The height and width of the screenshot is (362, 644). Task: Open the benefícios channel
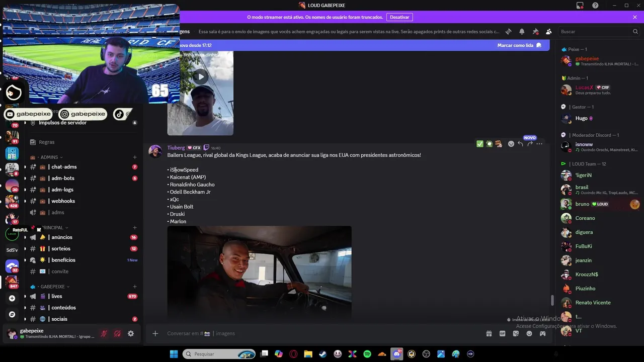coord(83,260)
